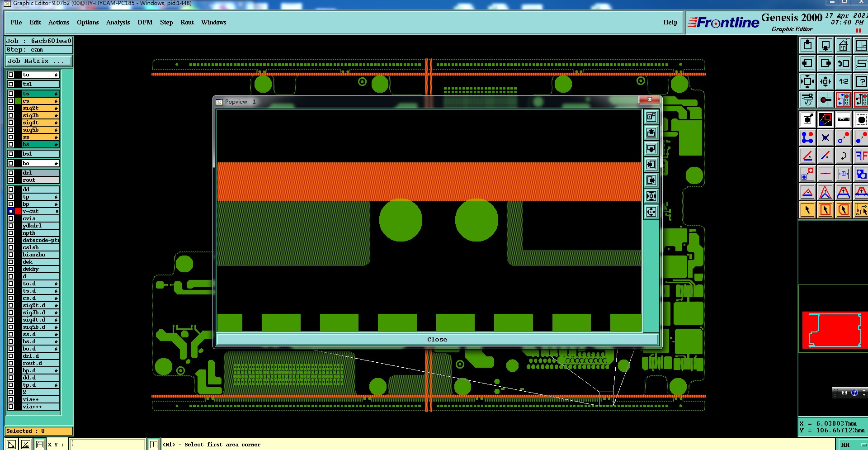Click the 1:2 zoom scale icon

click(x=844, y=82)
